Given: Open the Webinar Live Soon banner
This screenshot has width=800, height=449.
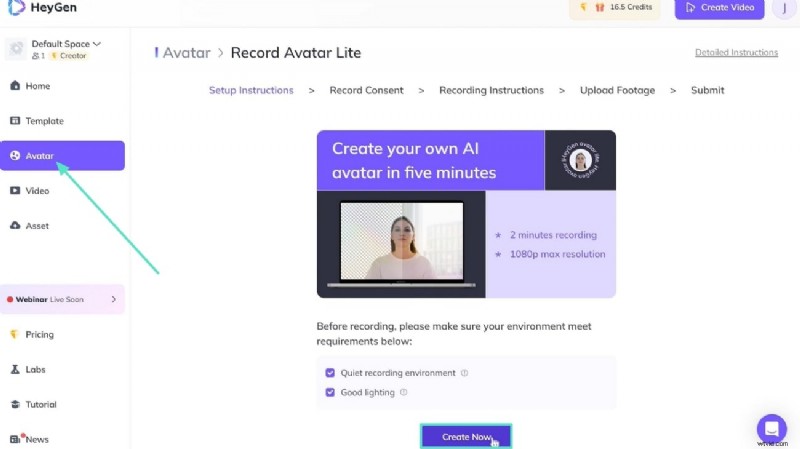Looking at the screenshot, I should pos(62,299).
